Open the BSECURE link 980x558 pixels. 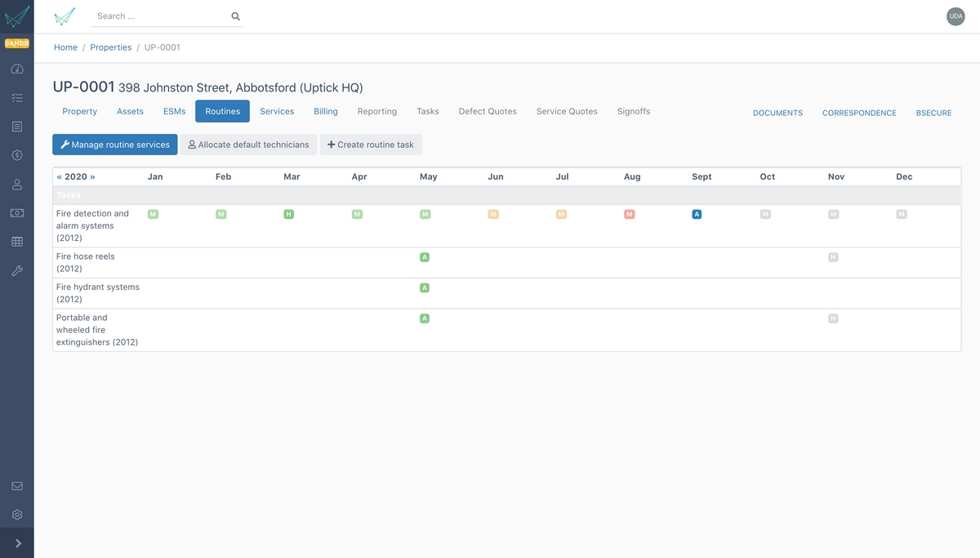point(933,113)
